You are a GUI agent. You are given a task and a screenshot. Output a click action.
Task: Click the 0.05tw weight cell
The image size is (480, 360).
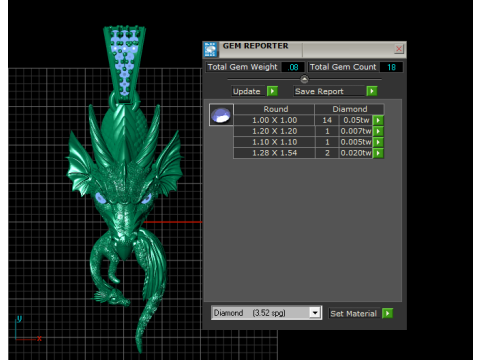(356, 120)
